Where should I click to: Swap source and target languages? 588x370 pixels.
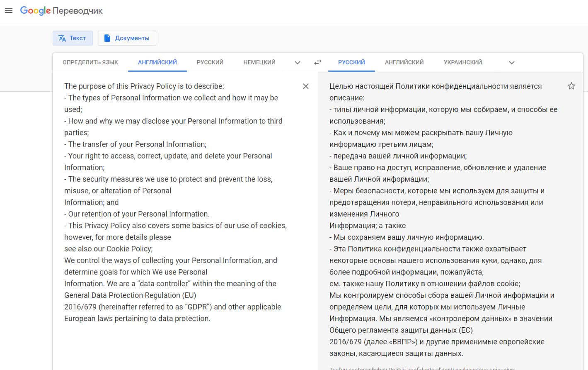click(x=318, y=62)
